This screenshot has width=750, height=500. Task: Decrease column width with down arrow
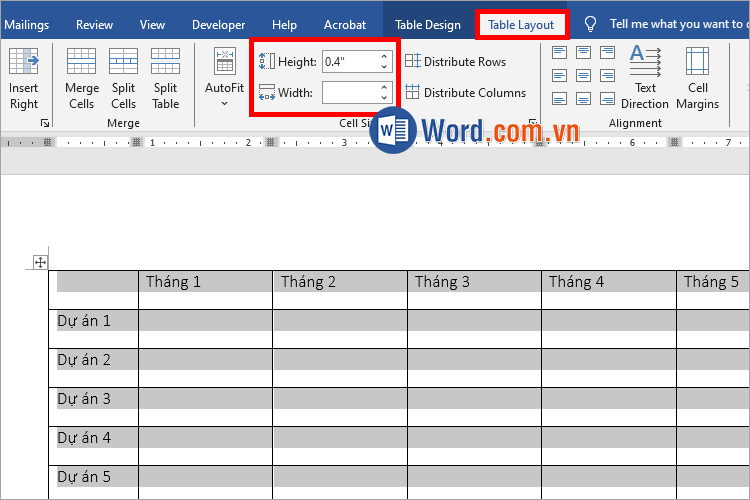coord(384,98)
